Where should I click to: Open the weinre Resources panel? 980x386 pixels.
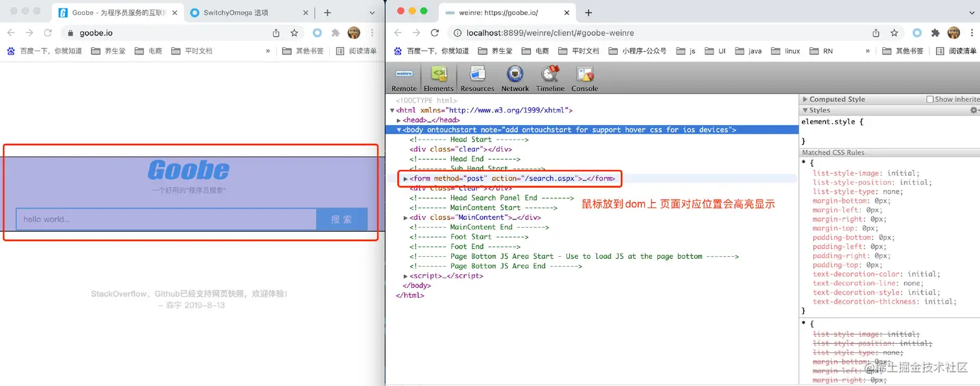(x=477, y=78)
